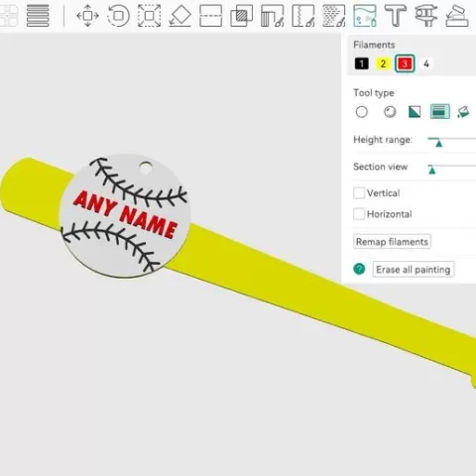Viewport: 476px width, 476px height.
Task: Open the Seam Painting tool
Action: [303, 16]
